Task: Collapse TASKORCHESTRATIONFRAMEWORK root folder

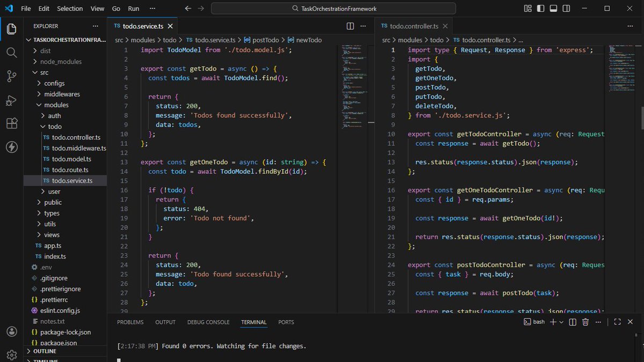Action: pos(65,40)
